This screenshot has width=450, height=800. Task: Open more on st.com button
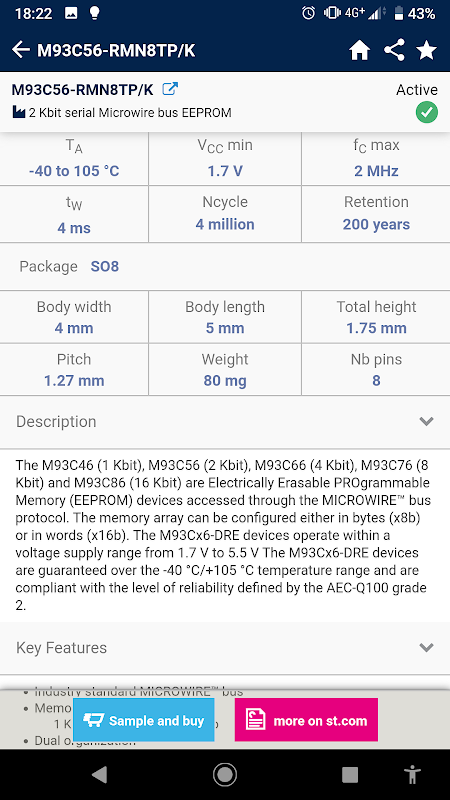(x=306, y=720)
